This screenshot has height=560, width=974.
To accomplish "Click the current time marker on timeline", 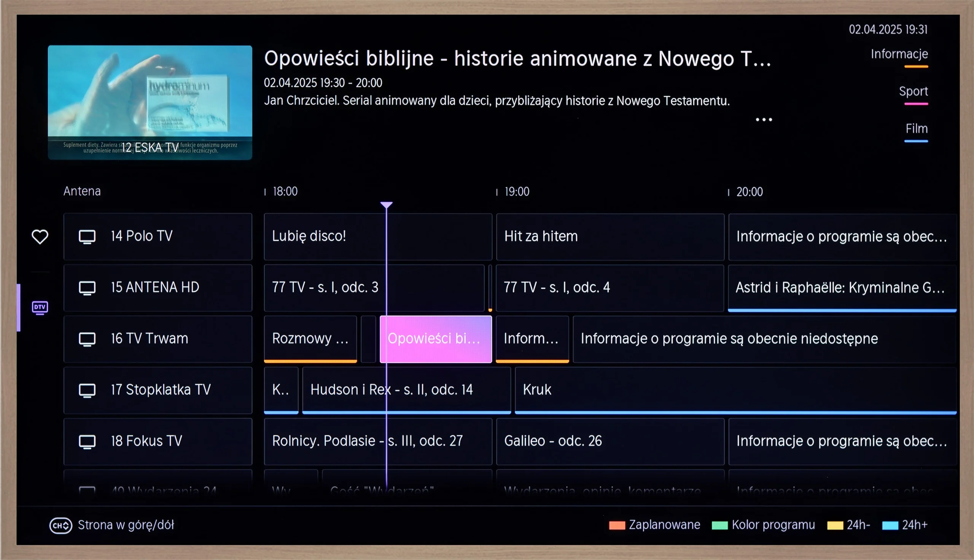I will point(387,205).
